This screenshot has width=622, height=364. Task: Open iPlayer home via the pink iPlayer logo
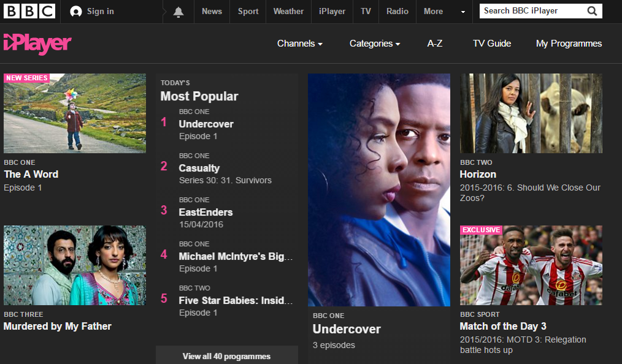(x=37, y=44)
